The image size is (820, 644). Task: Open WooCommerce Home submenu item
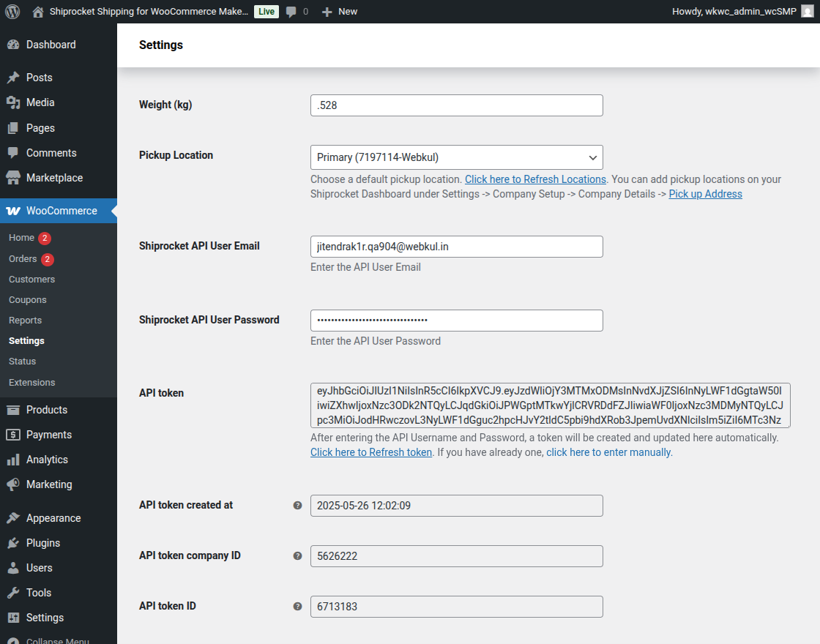click(x=21, y=238)
